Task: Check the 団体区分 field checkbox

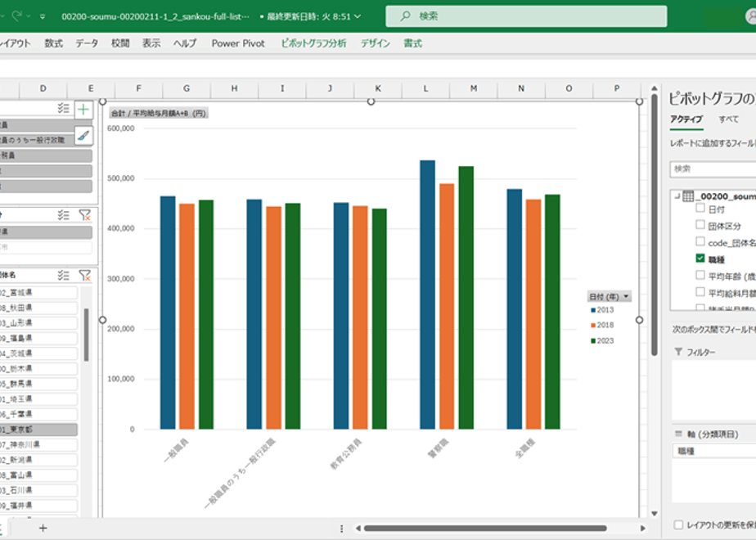Action: [x=700, y=225]
